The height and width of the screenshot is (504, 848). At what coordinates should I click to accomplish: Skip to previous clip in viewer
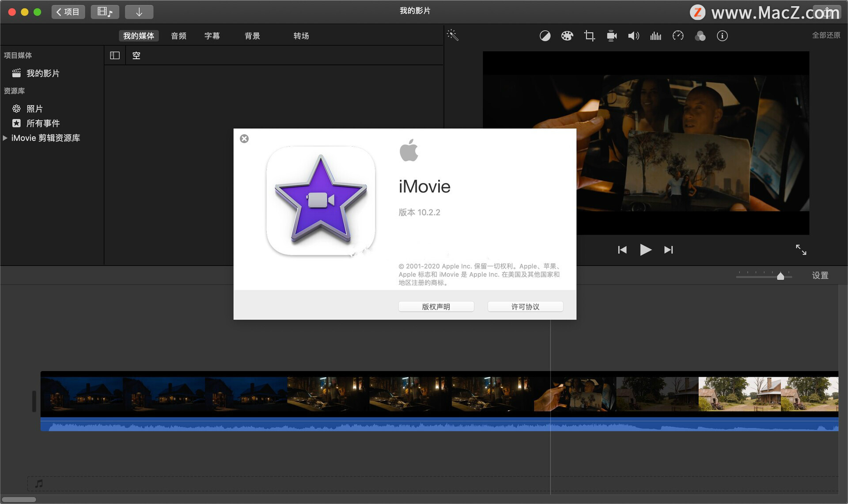[x=622, y=250]
